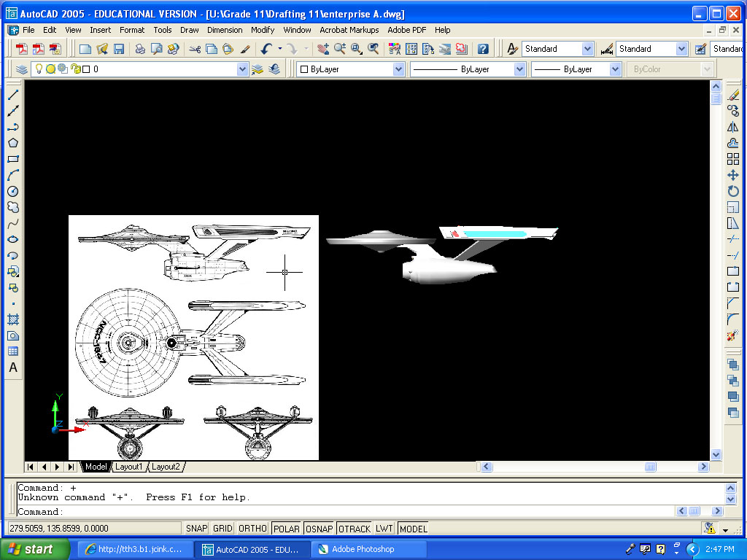The height and width of the screenshot is (560, 747).
Task: Open the Layer Properties Manager icon
Action: coord(21,69)
